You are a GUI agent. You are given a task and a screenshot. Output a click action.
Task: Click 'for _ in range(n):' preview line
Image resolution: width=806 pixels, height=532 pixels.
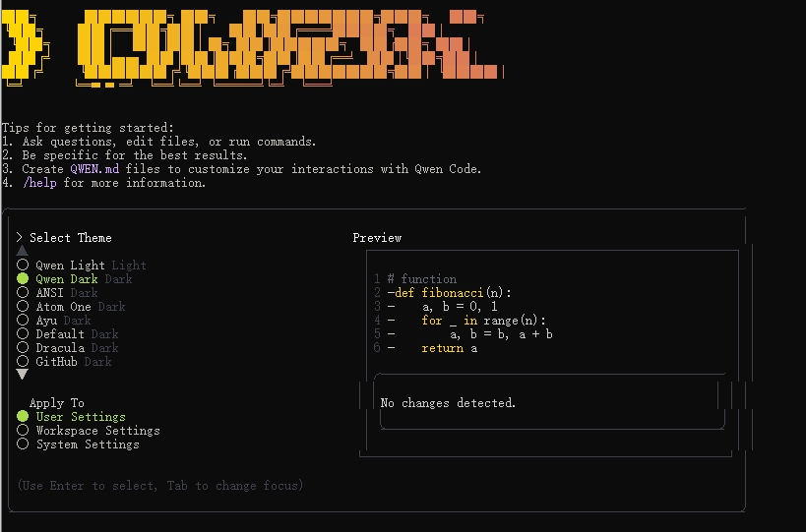(484, 321)
